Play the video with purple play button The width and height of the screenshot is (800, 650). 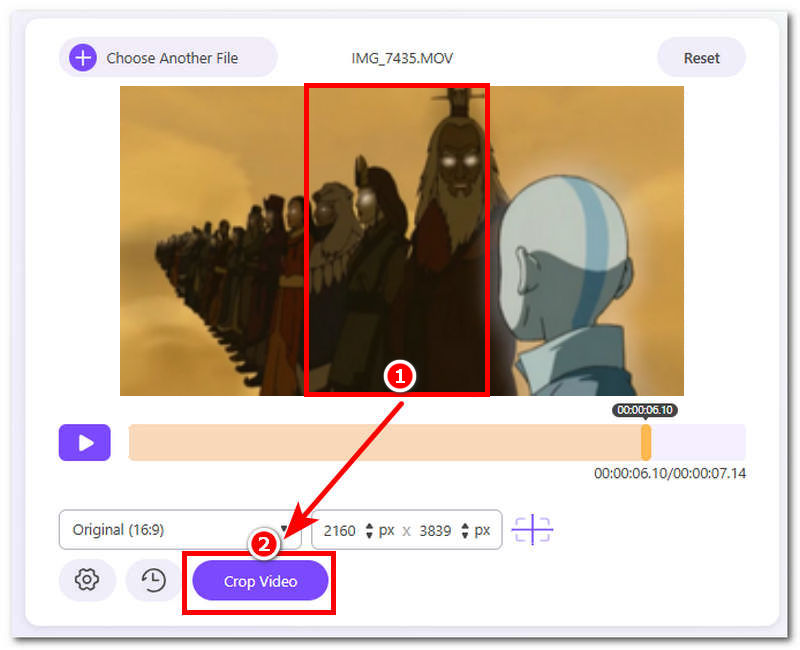coord(85,442)
